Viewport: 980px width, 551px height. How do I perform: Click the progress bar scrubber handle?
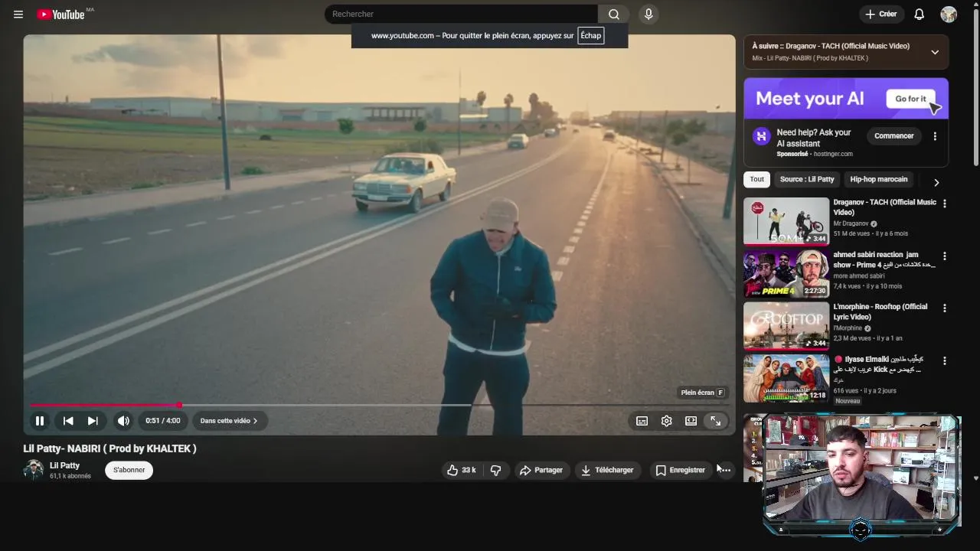click(178, 405)
